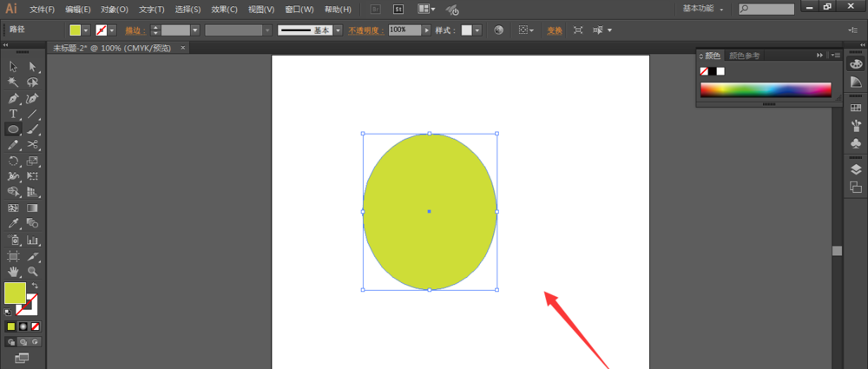Image resolution: width=868 pixels, height=369 pixels.
Task: Enable Draw Behind mode
Action: click(x=23, y=342)
